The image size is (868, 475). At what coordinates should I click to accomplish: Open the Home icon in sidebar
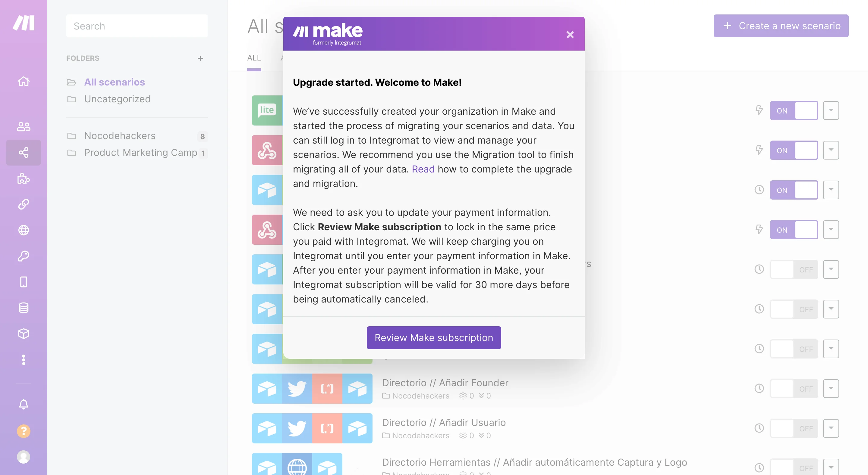pyautogui.click(x=24, y=81)
